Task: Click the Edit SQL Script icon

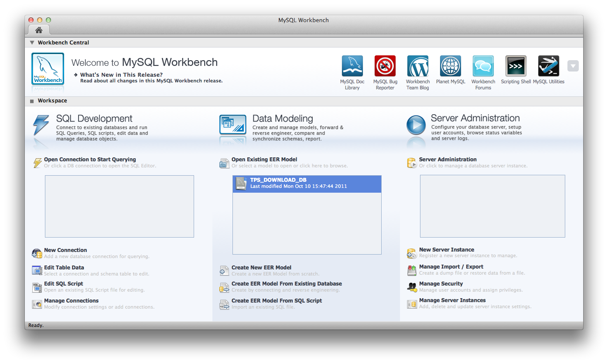Action: (37, 287)
